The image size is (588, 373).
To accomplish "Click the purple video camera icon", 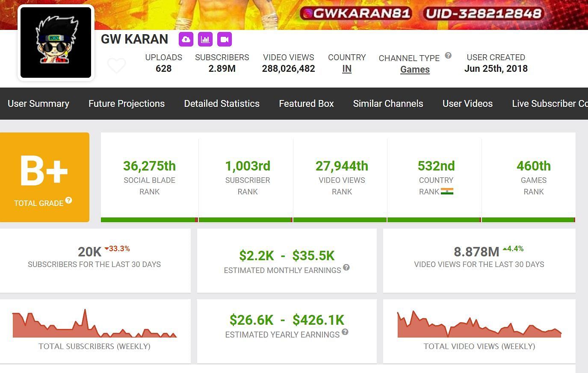I will (225, 39).
